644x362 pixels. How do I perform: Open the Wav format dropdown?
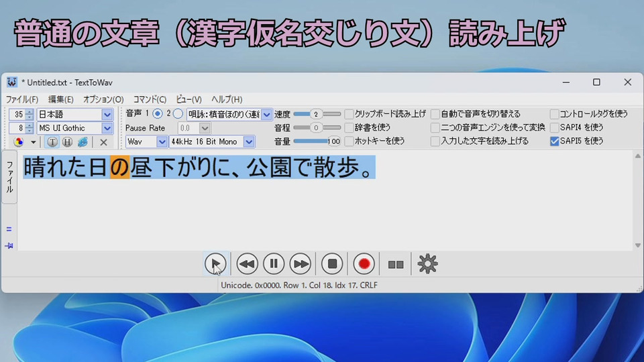point(162,141)
